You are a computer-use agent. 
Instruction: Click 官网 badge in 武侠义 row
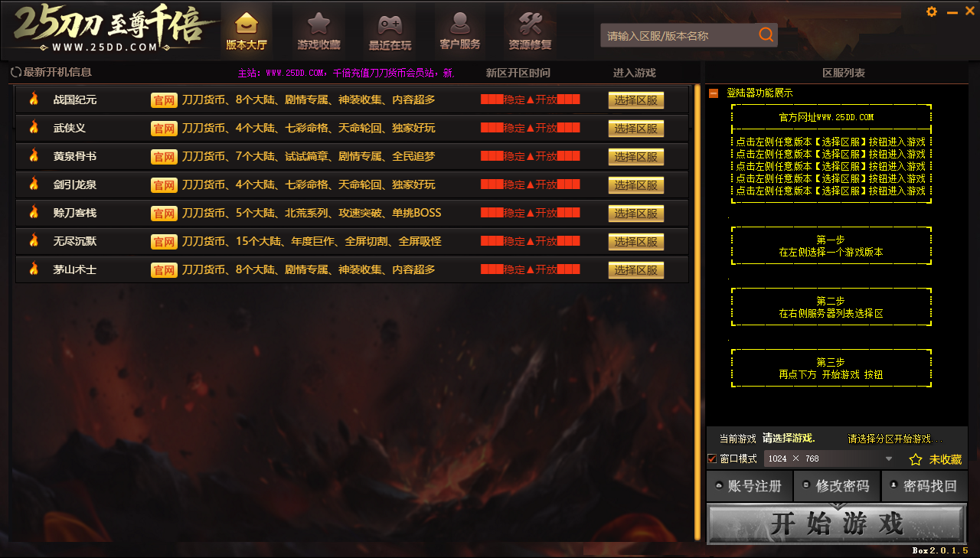click(164, 129)
